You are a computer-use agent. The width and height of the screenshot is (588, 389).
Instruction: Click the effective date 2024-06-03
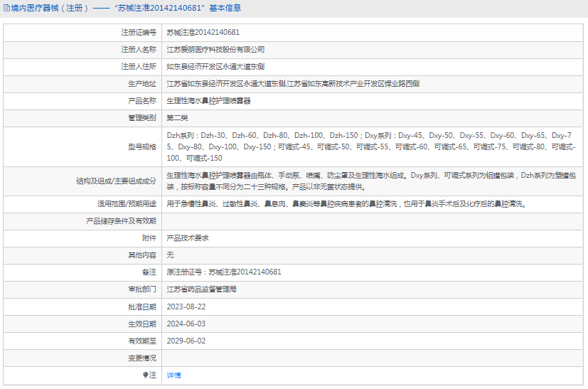[x=186, y=324]
